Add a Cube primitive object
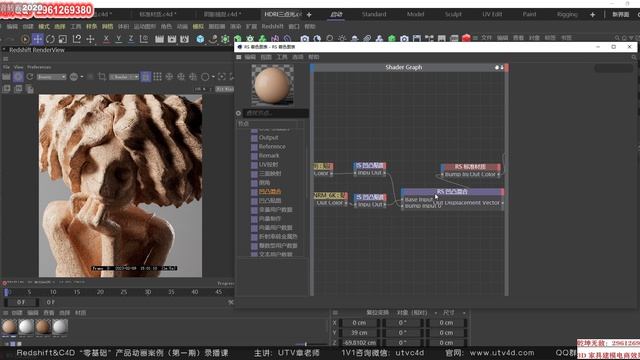640x360 pixels. point(200,39)
